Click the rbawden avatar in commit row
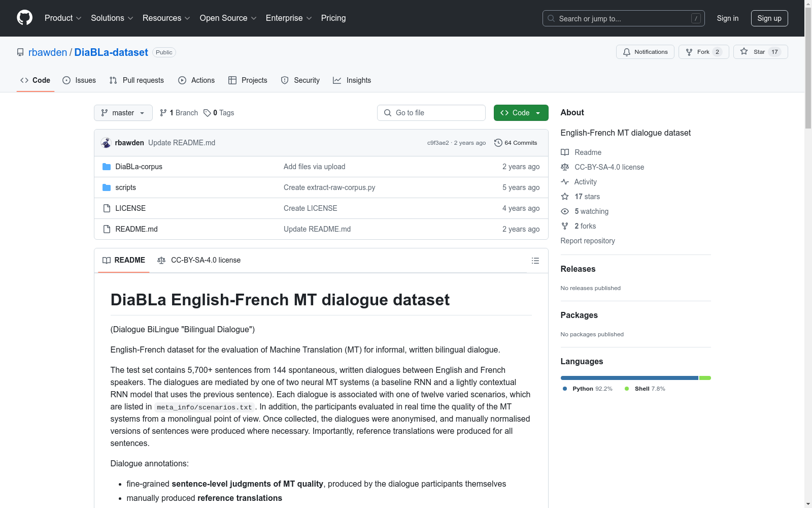The width and height of the screenshot is (812, 508). tap(106, 143)
